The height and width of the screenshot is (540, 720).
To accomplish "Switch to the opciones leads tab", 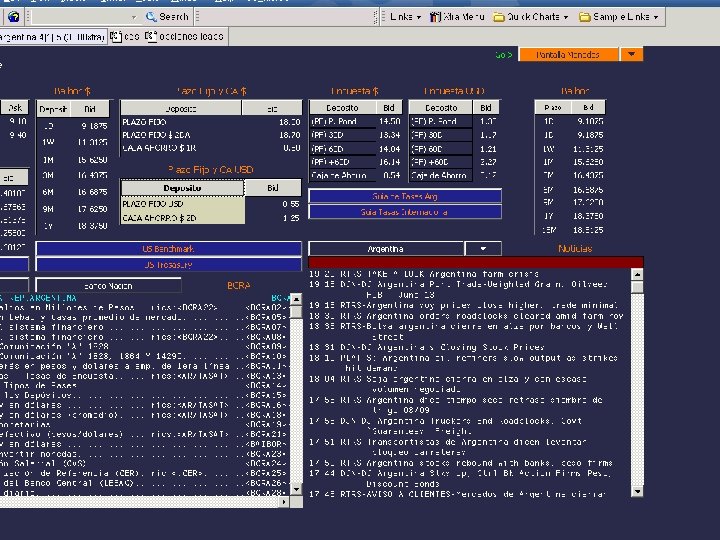I will [185, 36].
